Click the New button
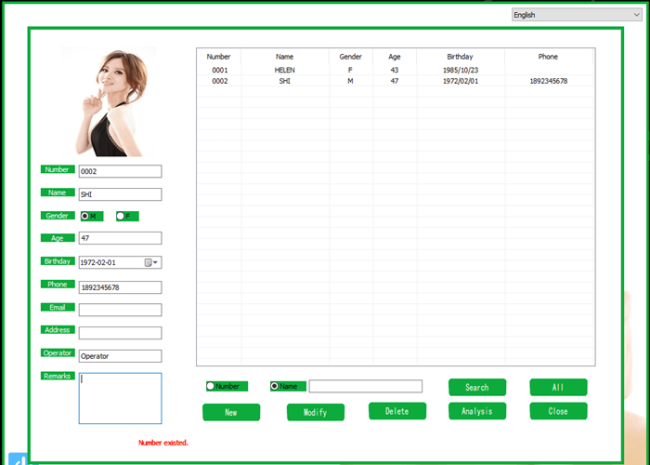Screen dimensions: 650x465 tap(231, 412)
